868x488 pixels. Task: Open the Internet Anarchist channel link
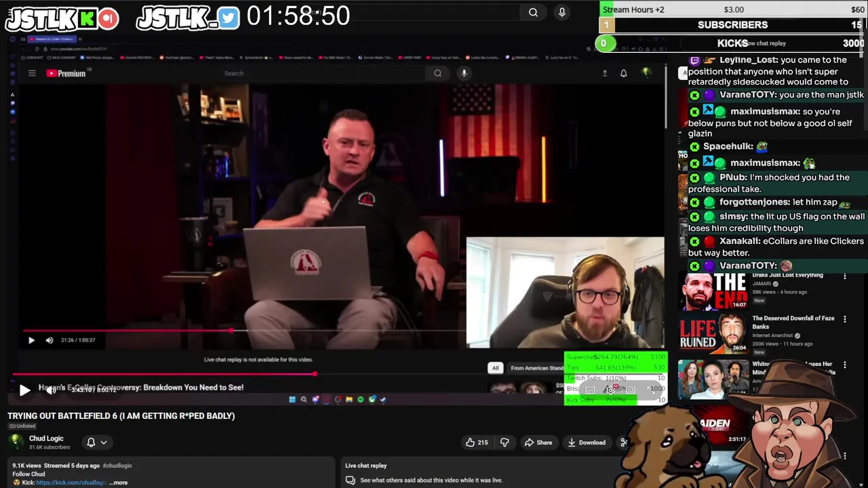[x=772, y=335]
